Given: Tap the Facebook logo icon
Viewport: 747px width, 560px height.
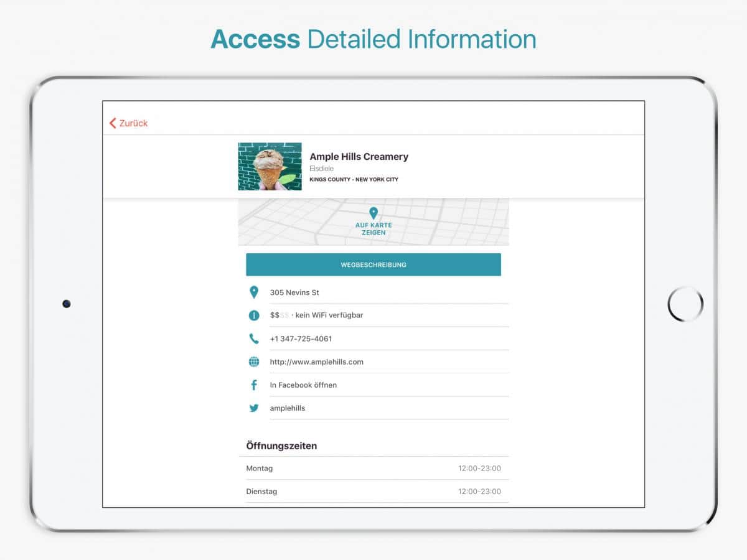Looking at the screenshot, I should click(254, 385).
